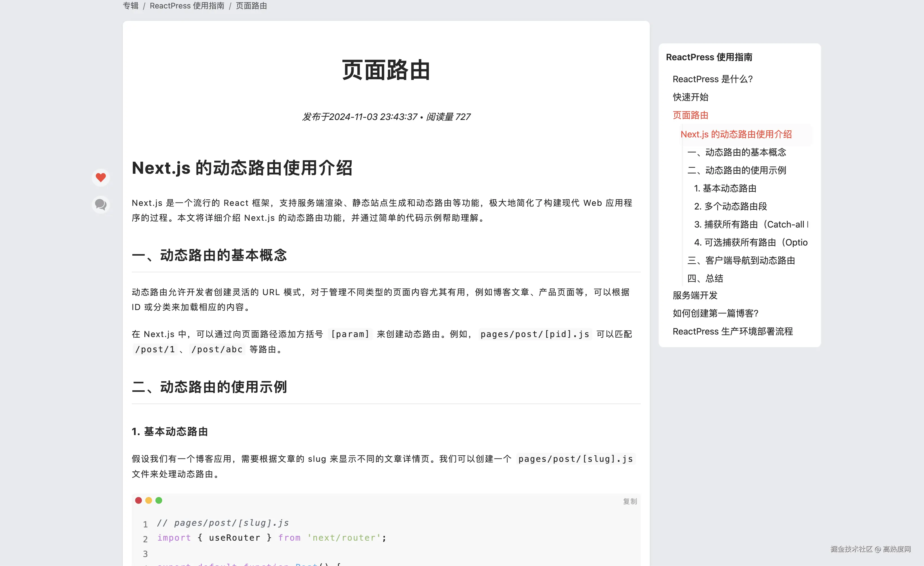
Task: Go to 专辑 in breadcrumb
Action: (x=131, y=6)
